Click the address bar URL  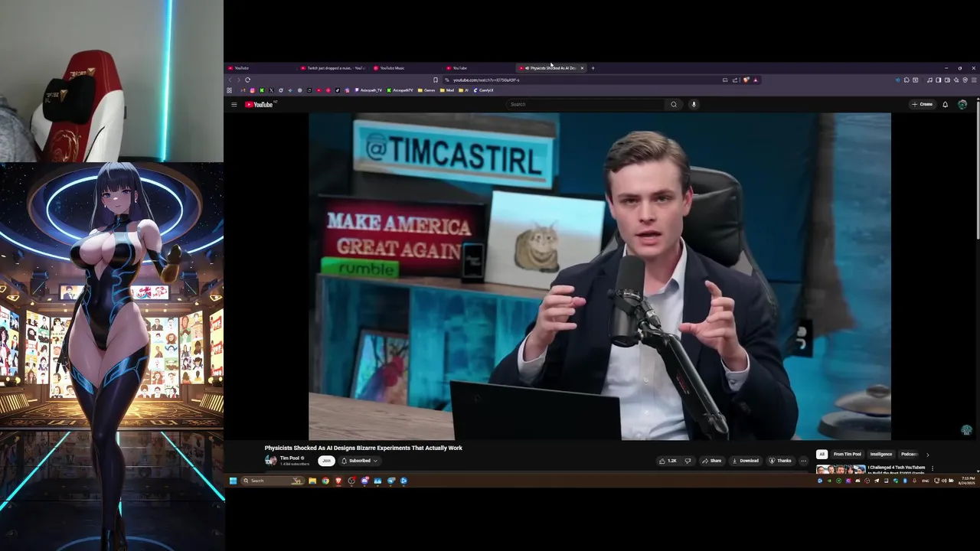pyautogui.click(x=486, y=80)
